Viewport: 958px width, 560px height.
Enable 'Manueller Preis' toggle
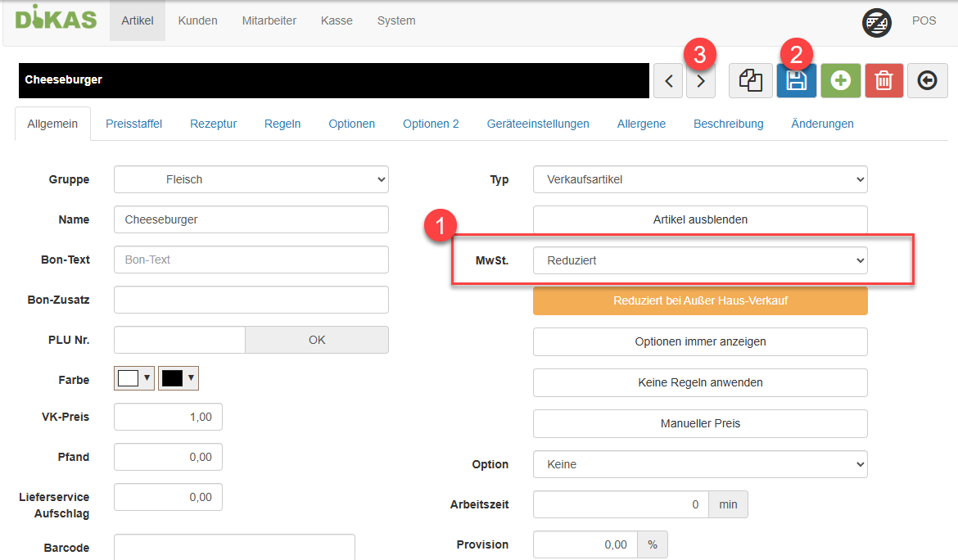(700, 423)
